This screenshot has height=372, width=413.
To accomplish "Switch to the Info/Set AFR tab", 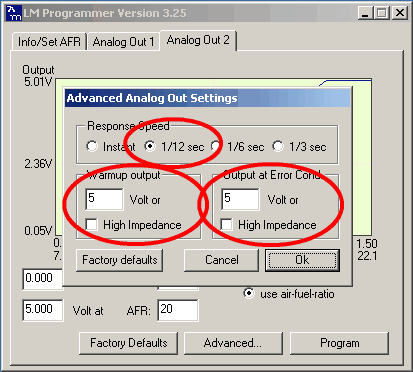I will click(49, 42).
